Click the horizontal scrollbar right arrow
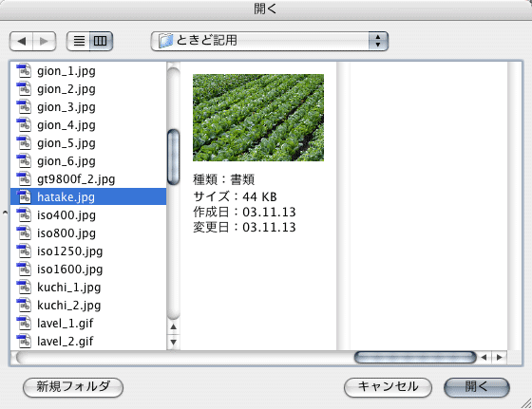Viewport: 532px width, 409px height. [x=500, y=357]
